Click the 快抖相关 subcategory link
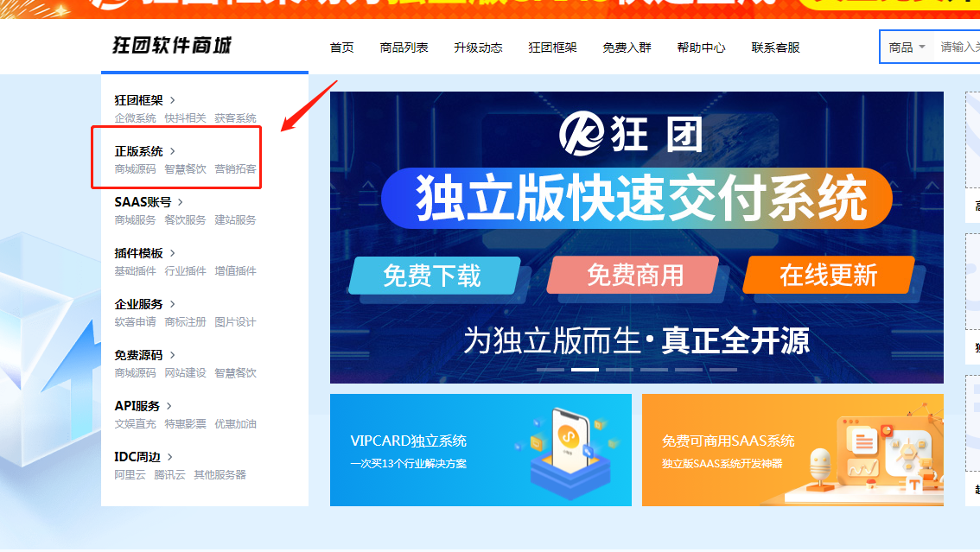The height and width of the screenshot is (552, 980). pyautogui.click(x=185, y=118)
